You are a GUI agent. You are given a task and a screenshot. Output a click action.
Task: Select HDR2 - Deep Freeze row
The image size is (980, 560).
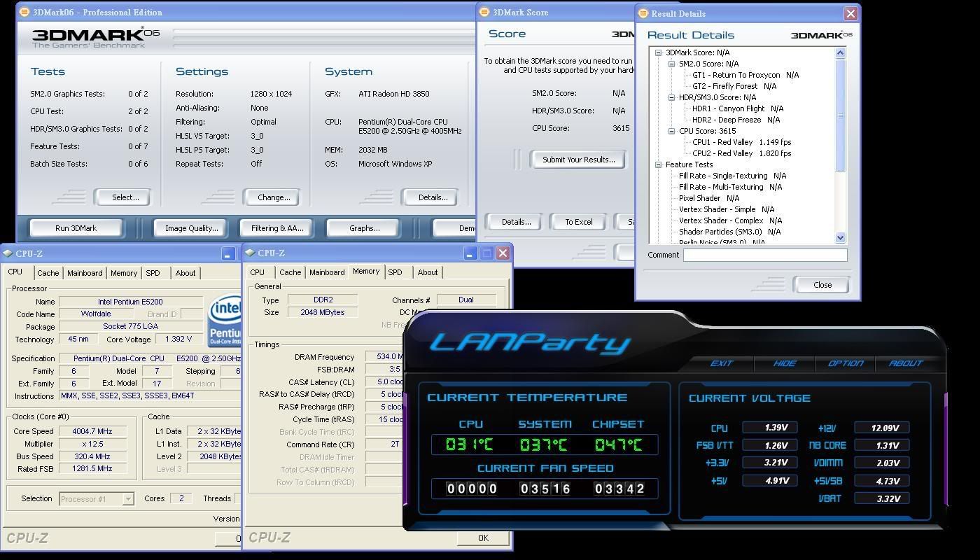tap(736, 120)
